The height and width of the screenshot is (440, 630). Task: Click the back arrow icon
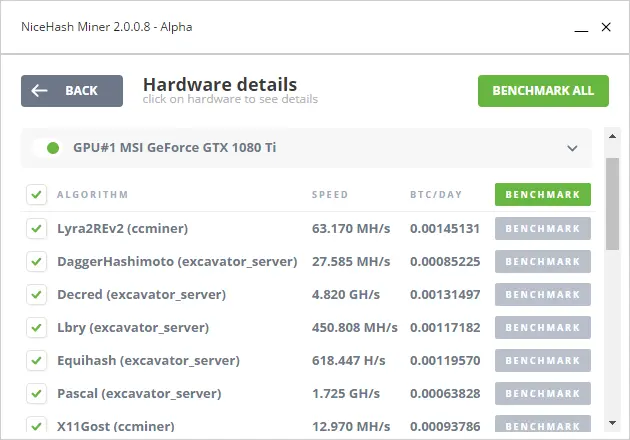point(39,90)
